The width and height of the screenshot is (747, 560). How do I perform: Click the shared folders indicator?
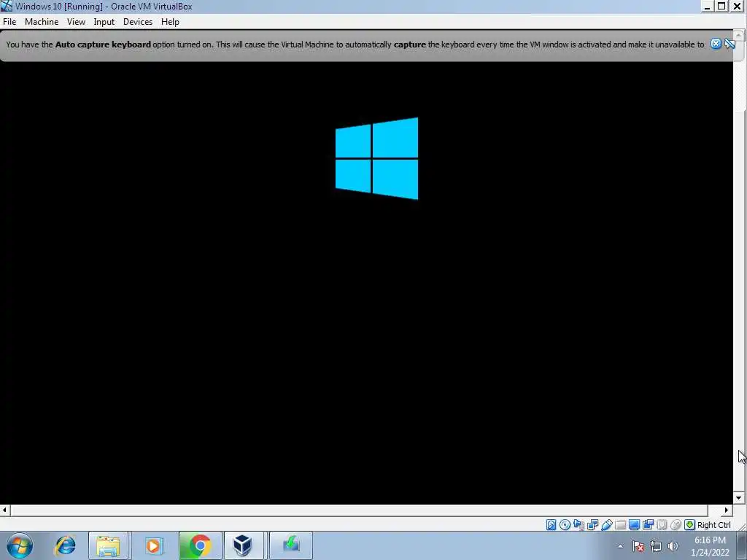[620, 525]
